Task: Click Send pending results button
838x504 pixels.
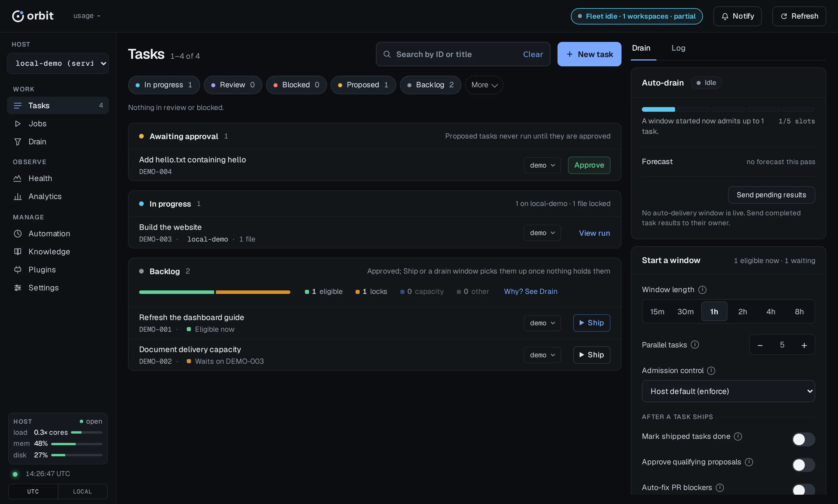Action: [x=771, y=195]
